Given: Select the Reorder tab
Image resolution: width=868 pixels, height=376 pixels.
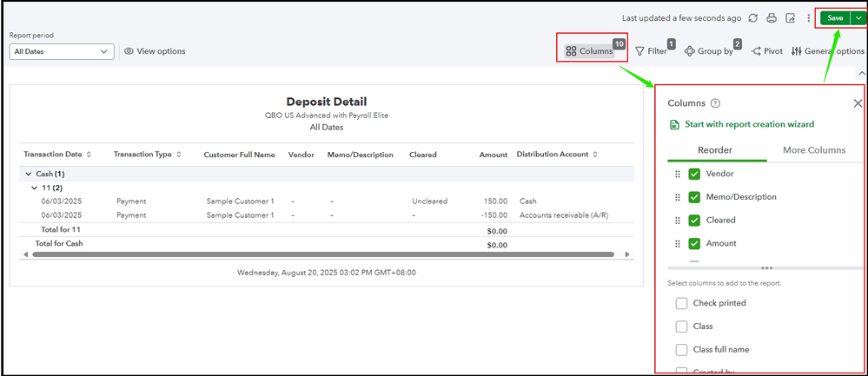Looking at the screenshot, I should click(x=715, y=150).
